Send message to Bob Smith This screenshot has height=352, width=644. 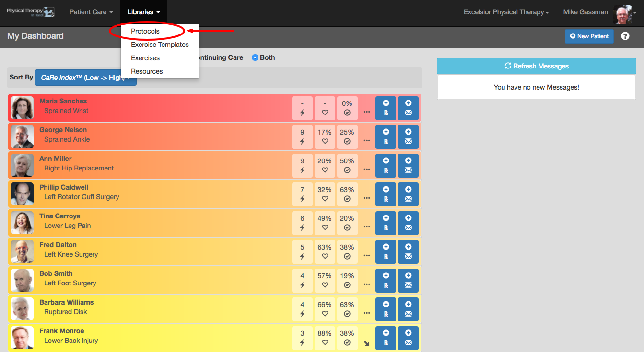(408, 281)
